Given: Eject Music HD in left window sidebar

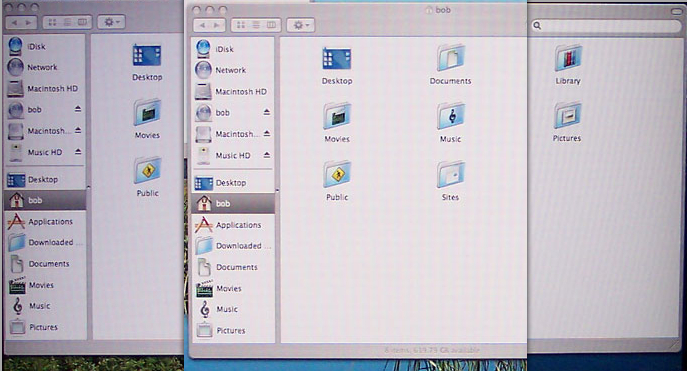Looking at the screenshot, I should [x=78, y=152].
